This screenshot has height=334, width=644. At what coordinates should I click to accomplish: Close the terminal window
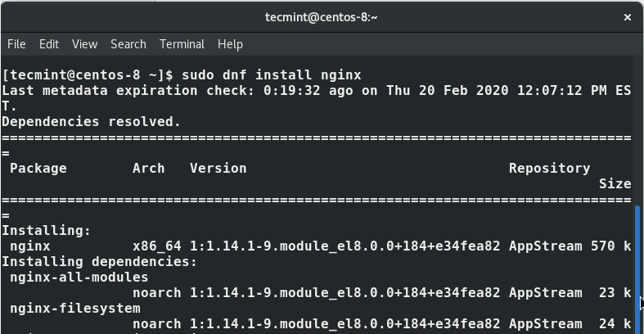[x=628, y=16]
